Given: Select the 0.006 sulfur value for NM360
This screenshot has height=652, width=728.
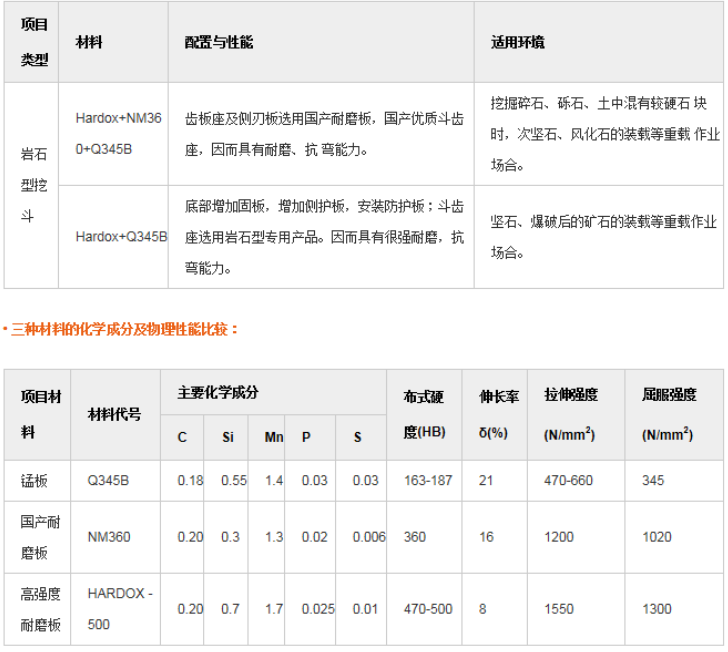Looking at the screenshot, I should tap(369, 537).
